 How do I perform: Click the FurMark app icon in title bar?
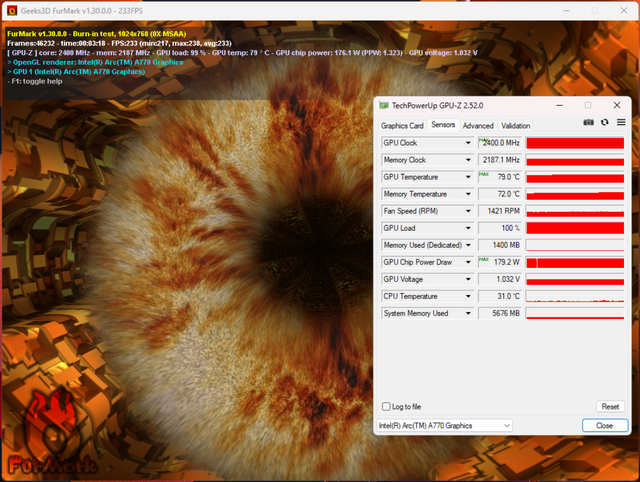[12, 11]
